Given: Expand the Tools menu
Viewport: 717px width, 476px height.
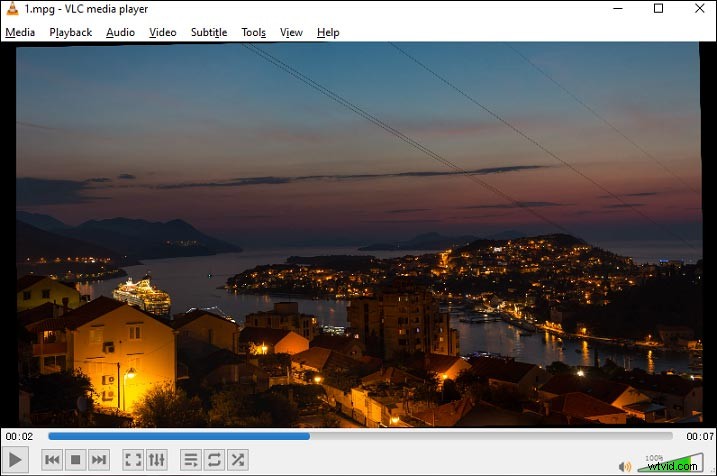Looking at the screenshot, I should 254,32.
